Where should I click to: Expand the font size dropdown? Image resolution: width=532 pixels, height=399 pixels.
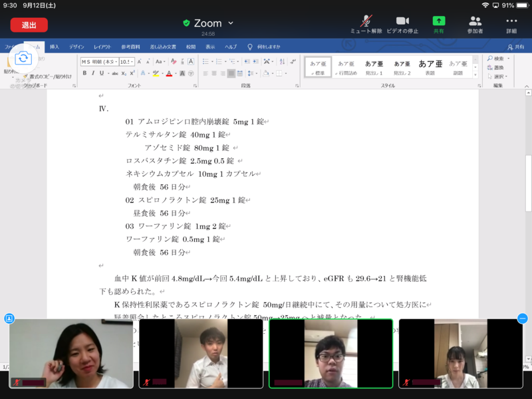point(133,62)
